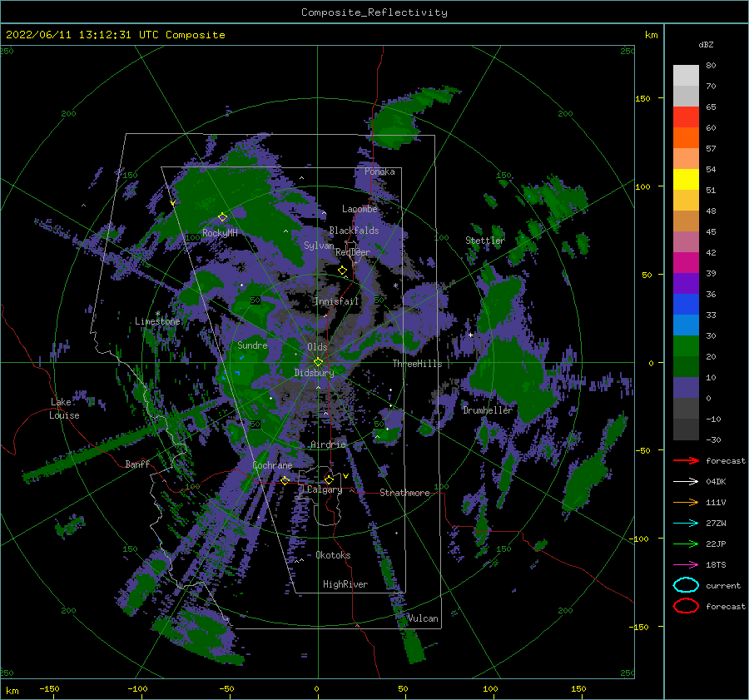
Task: Click the dBZ legend heading
Action: point(706,44)
